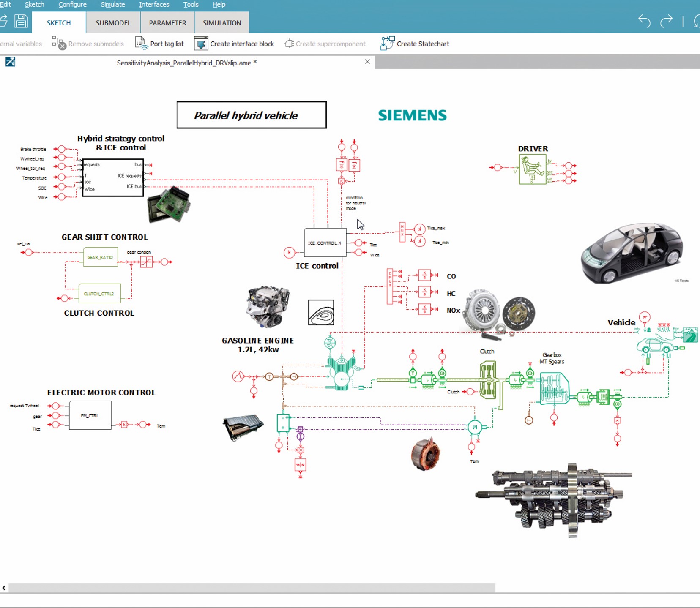Viewport: 700px width, 608px height.
Task: Switch to the PARAMETER tab
Action: coord(167,23)
